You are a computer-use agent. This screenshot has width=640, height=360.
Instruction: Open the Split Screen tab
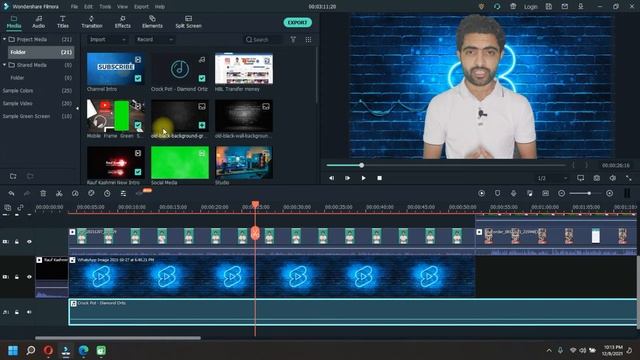pyautogui.click(x=188, y=22)
